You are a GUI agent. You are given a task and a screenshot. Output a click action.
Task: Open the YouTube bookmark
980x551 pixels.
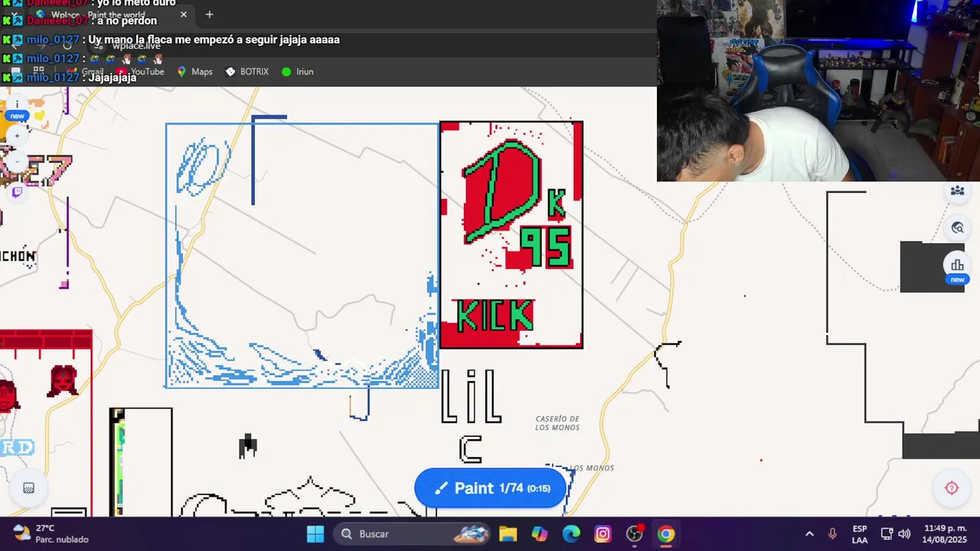(139, 71)
